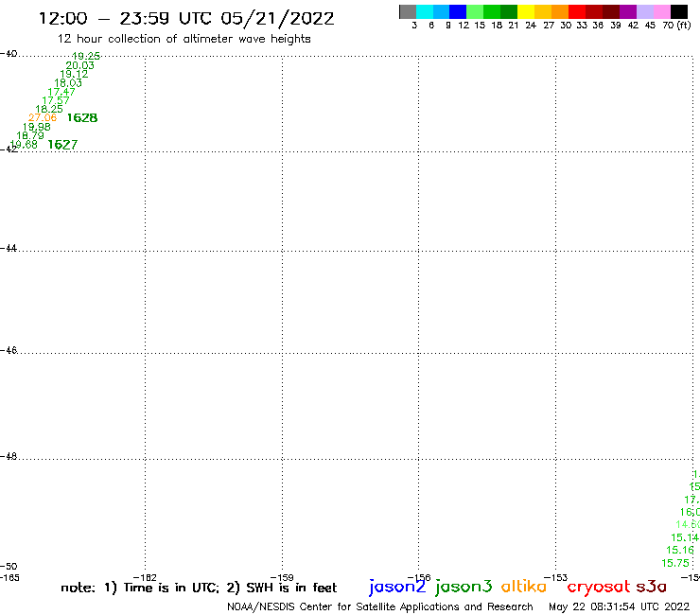Select the red swatch in the color scale
This screenshot has height=615, width=700.
pos(577,11)
